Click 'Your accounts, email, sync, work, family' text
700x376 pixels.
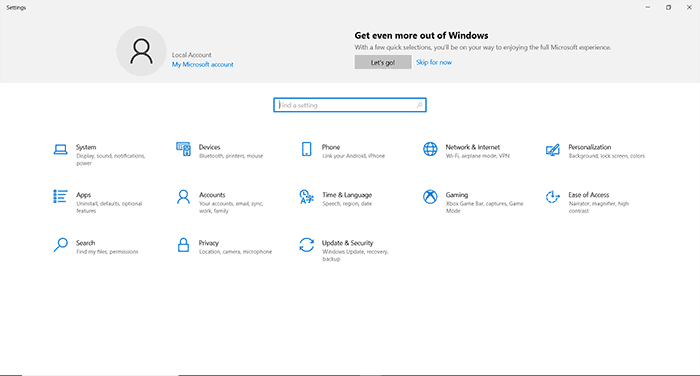[231, 207]
